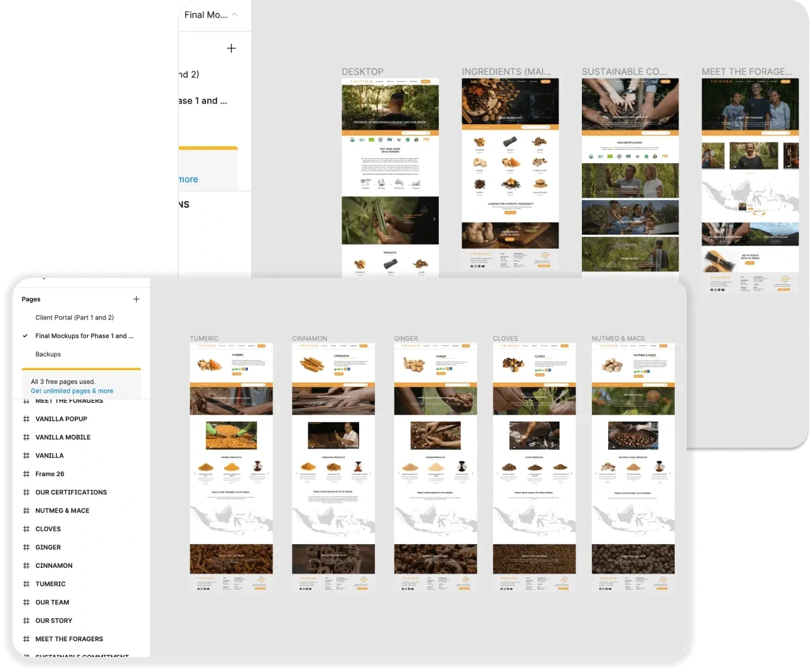
Task: Click the Tumeric page mockup on canvas
Action: 232,467
